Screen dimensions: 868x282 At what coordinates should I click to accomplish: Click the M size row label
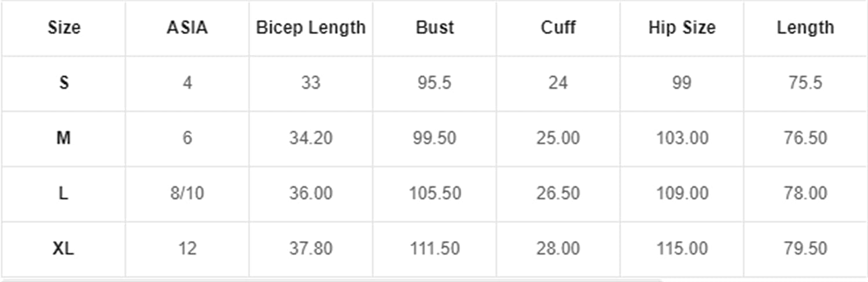point(64,139)
